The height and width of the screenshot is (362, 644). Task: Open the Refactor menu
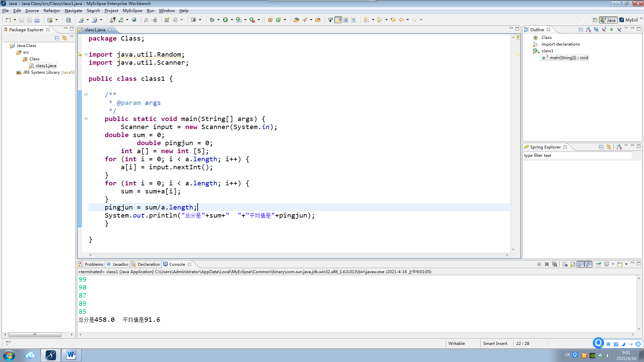[x=51, y=11]
